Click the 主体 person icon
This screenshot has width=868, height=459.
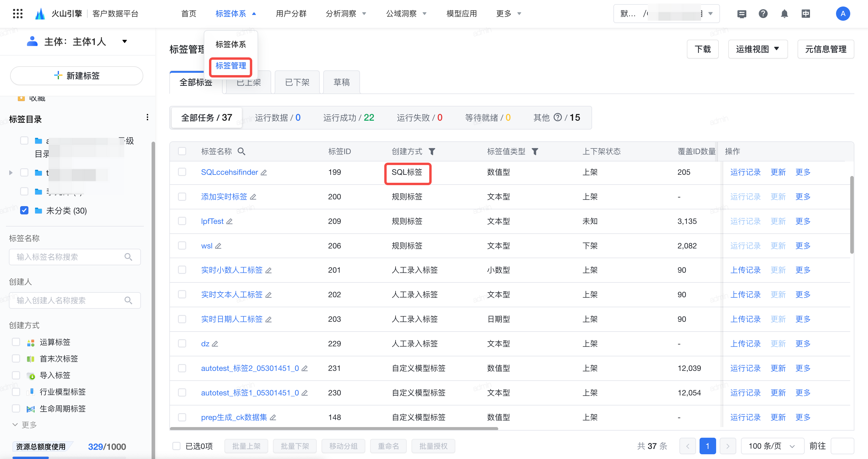click(32, 41)
